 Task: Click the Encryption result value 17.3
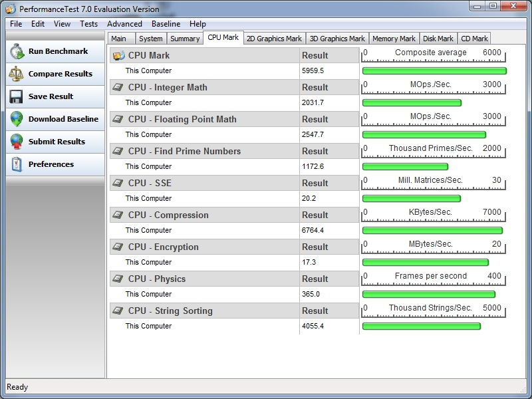pos(309,262)
